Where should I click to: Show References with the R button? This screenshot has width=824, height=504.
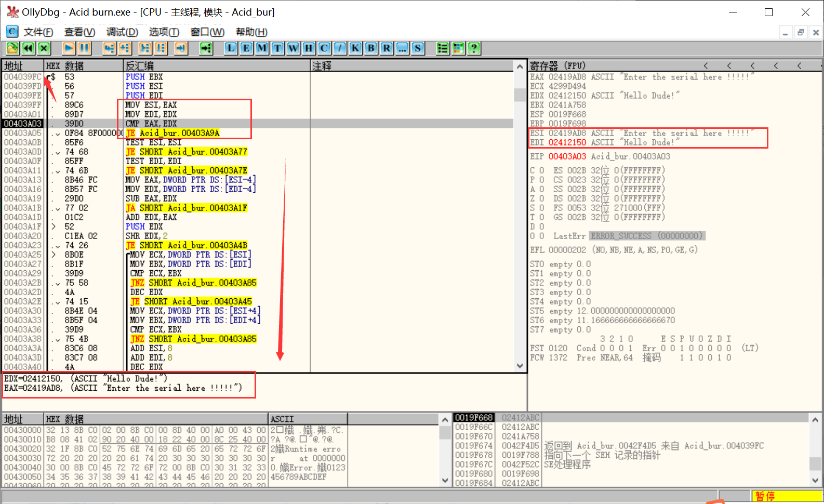point(387,48)
